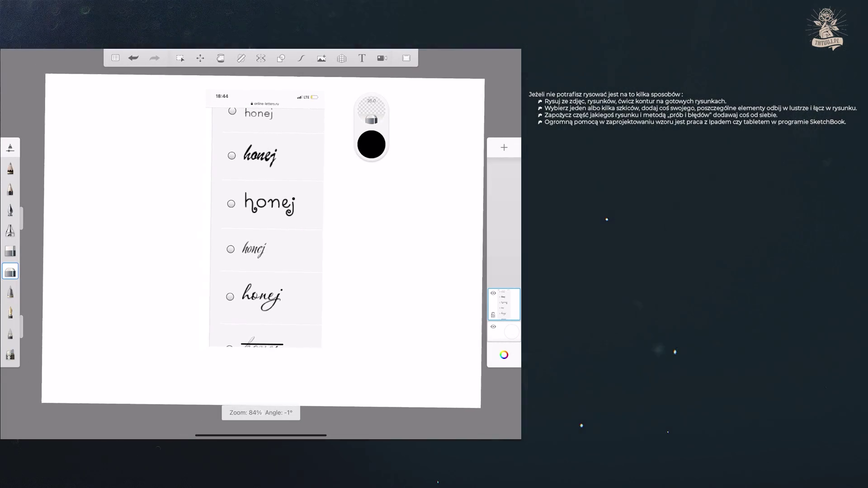Add a new layer with plus button
Screen dimensions: 868x488
pyautogui.click(x=504, y=148)
